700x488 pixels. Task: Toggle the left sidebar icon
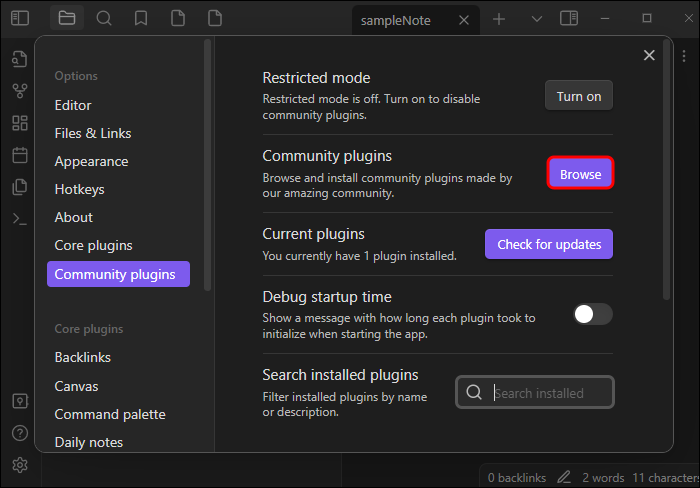coord(20,18)
